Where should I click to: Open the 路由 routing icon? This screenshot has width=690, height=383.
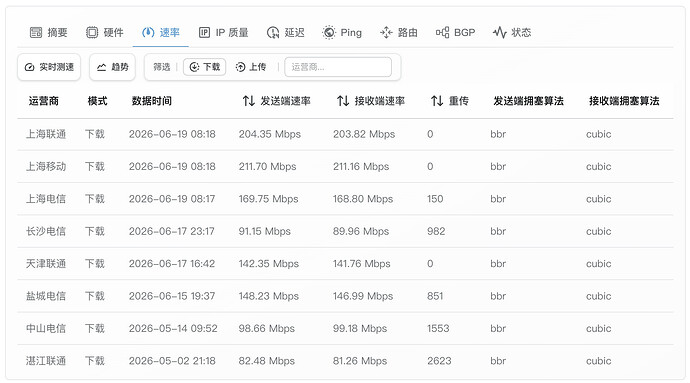386,32
